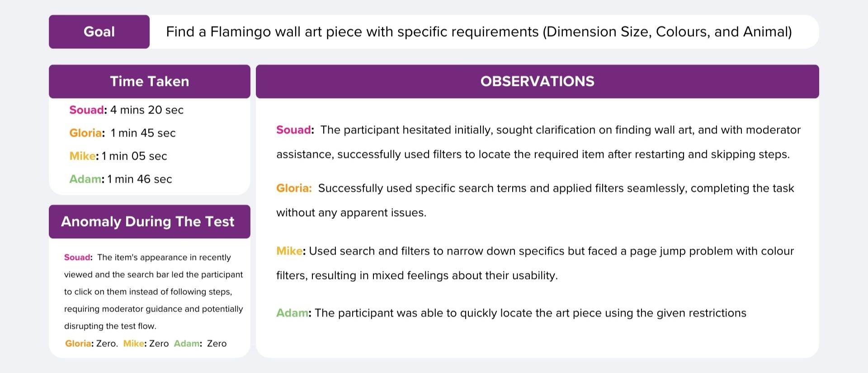Click Gloria's name in Anomaly section
This screenshot has height=373, width=868.
pos(78,344)
